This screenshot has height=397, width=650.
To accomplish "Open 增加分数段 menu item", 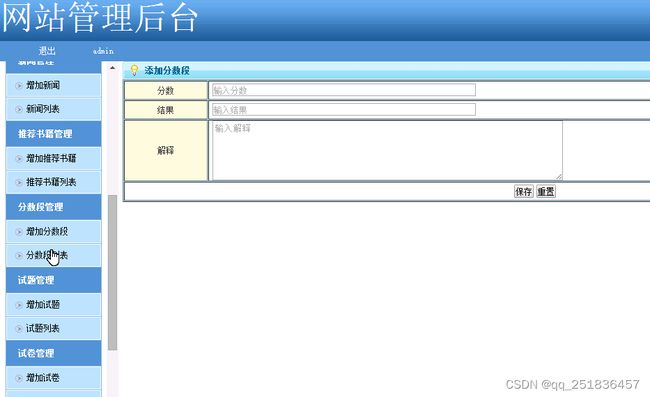I will point(53,232).
